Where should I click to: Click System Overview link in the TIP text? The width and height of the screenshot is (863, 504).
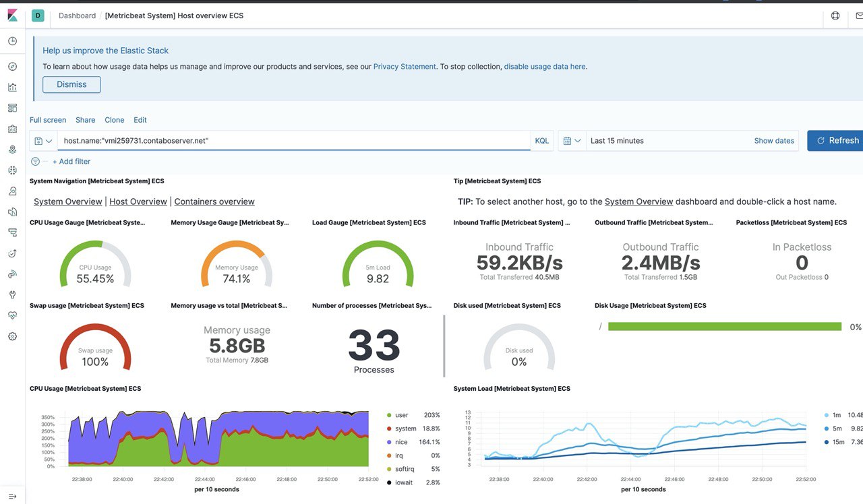639,201
